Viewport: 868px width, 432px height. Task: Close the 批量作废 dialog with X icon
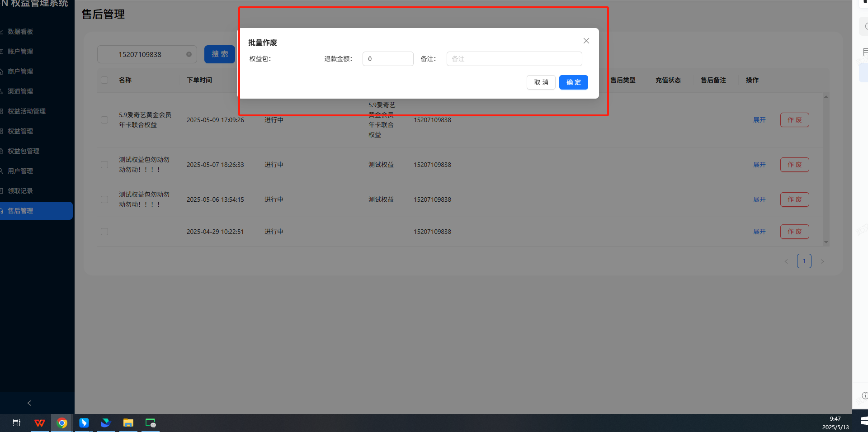pos(586,41)
